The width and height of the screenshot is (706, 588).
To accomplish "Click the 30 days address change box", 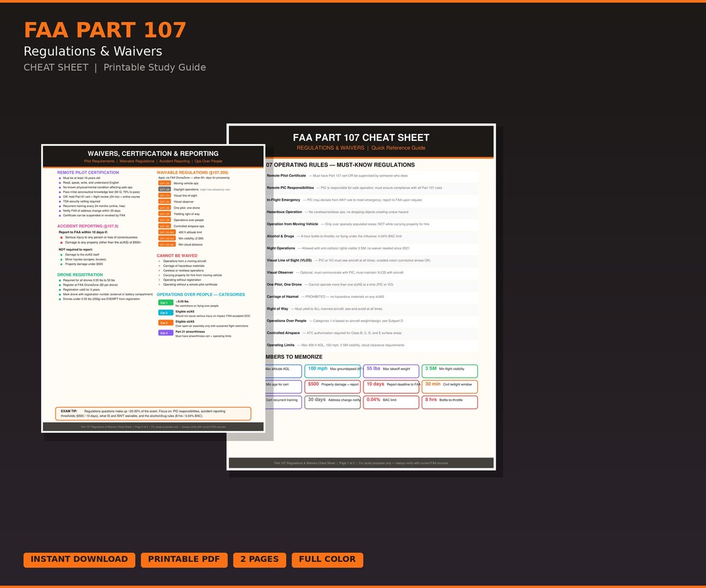I will coord(333,402).
